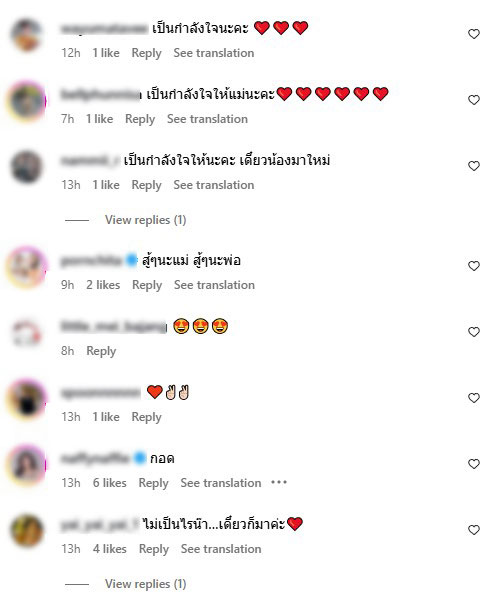This screenshot has width=486, height=611.
Task: See translation of the กอด comment
Action: coord(221,483)
